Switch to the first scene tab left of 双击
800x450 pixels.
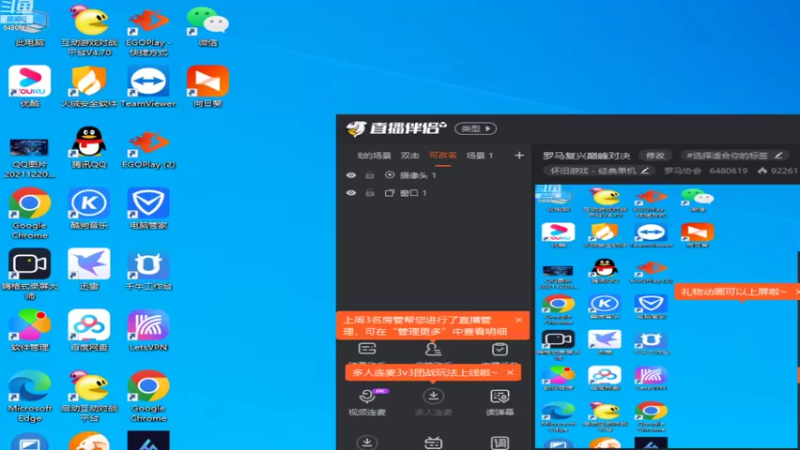pyautogui.click(x=374, y=156)
